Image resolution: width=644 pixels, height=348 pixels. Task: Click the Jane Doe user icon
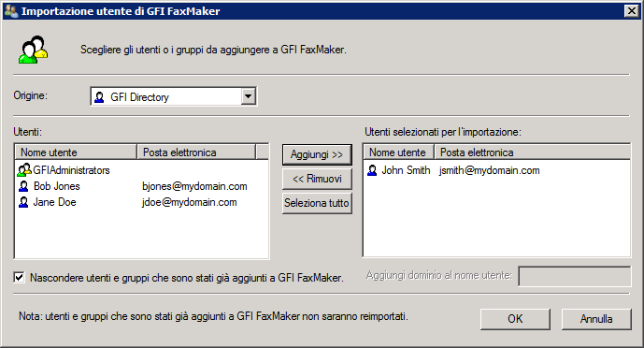(23, 202)
